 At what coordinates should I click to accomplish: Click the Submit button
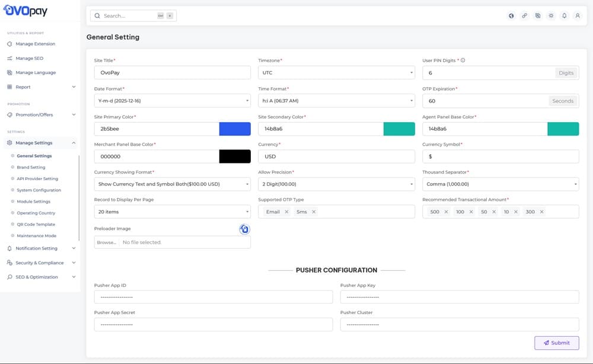tap(556, 343)
